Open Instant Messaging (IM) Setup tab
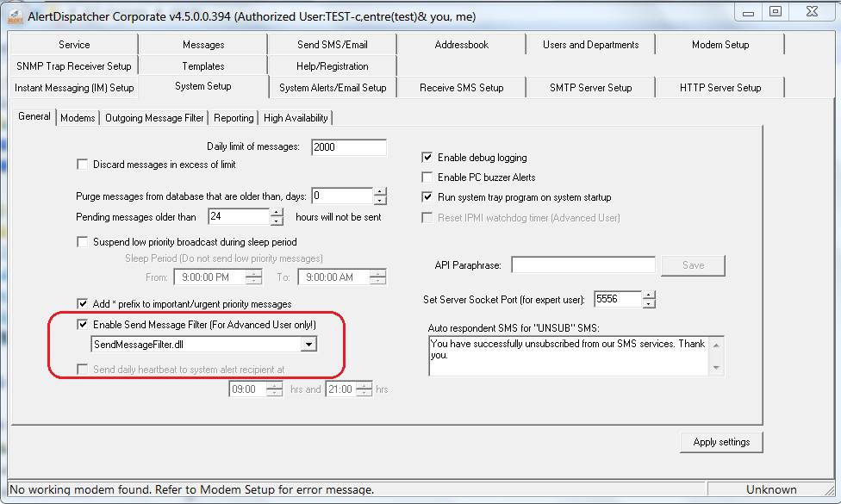 (74, 87)
